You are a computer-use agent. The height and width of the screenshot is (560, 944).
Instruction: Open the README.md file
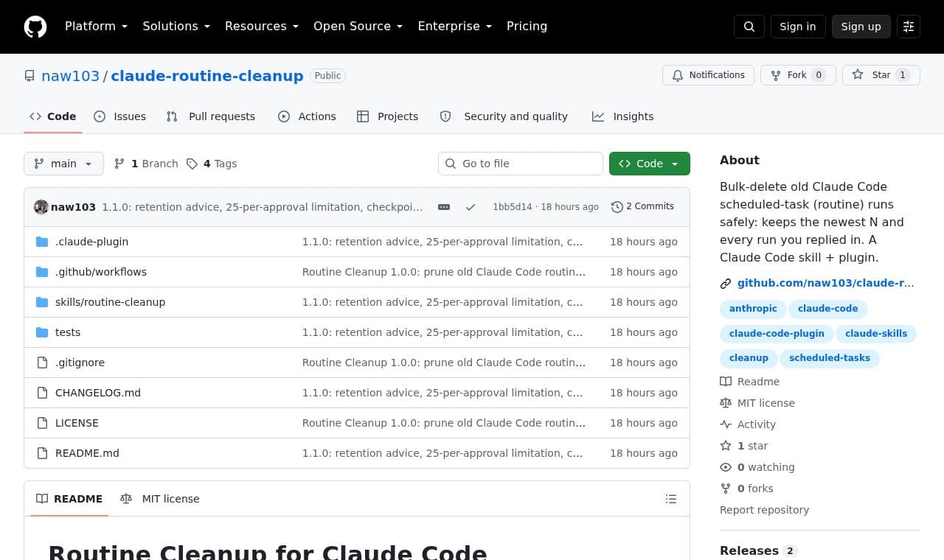point(87,453)
